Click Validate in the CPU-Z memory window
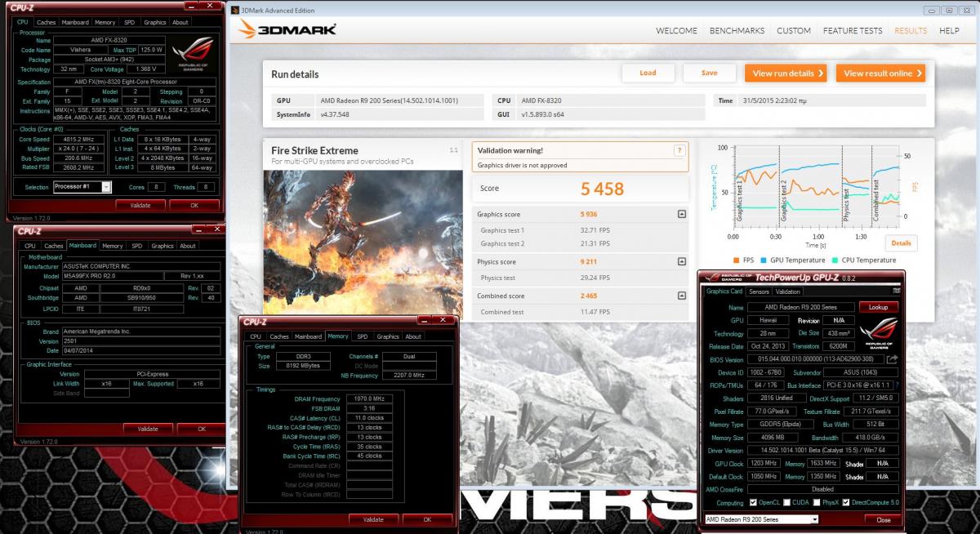Viewport: 980px width, 534px height. pyautogui.click(x=373, y=519)
